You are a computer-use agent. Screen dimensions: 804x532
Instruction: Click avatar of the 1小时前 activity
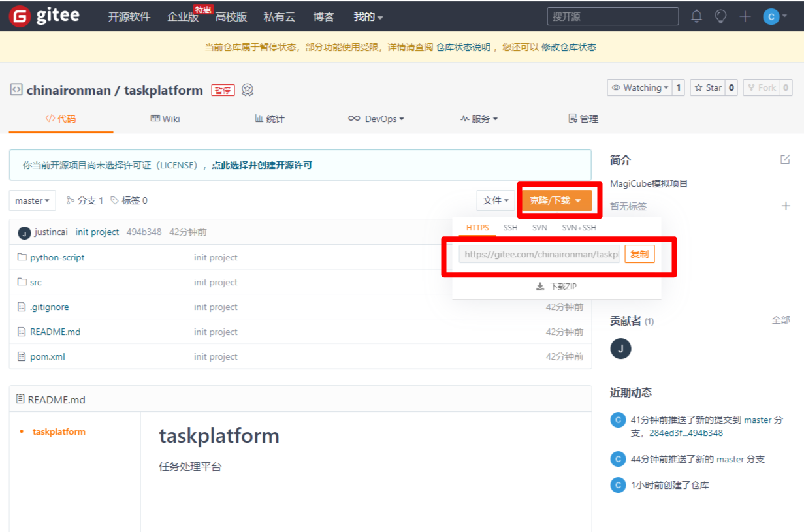(x=618, y=485)
